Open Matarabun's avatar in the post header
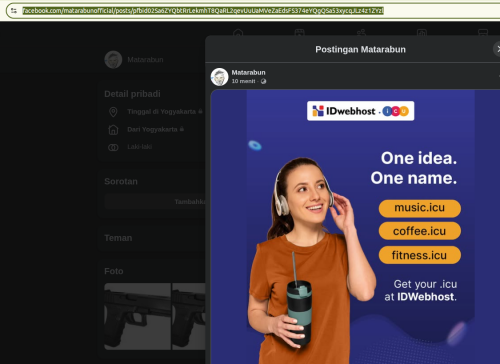The width and height of the screenshot is (500, 364). (219, 77)
